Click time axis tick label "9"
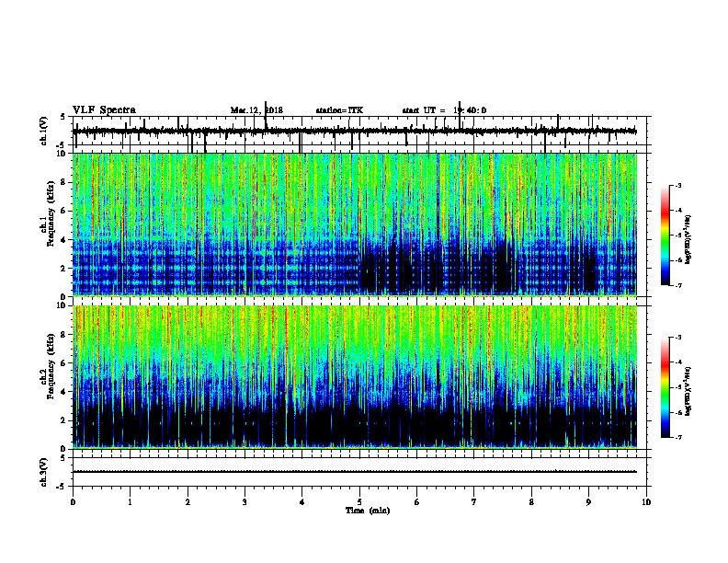 588,502
